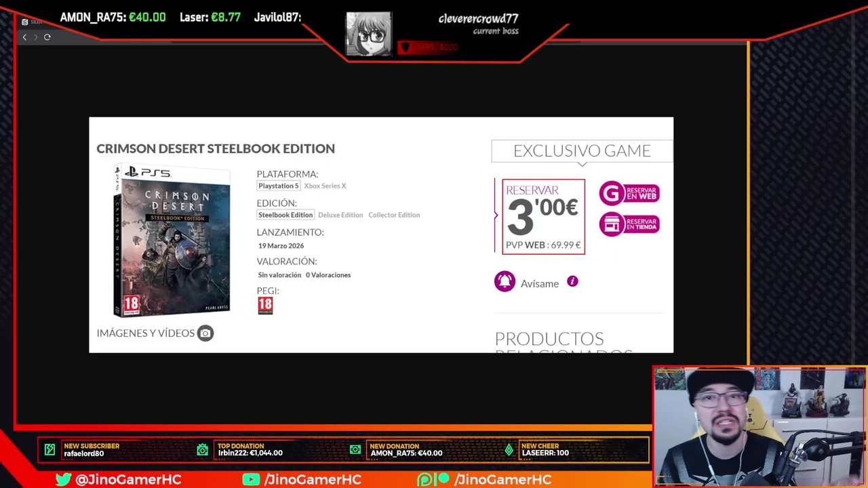Click the new donation icon in alert bar

click(x=355, y=449)
